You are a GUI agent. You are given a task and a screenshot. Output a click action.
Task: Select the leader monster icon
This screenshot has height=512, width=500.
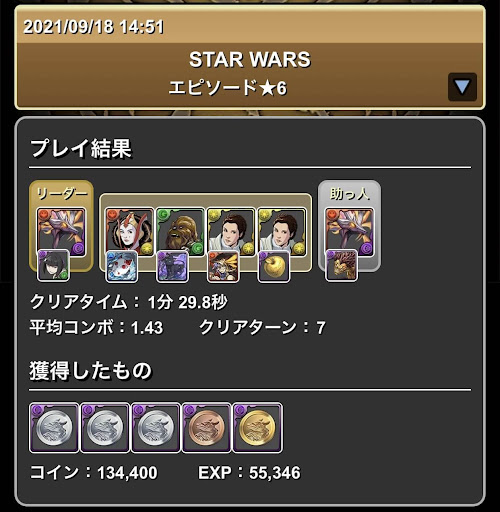pyautogui.click(x=61, y=232)
